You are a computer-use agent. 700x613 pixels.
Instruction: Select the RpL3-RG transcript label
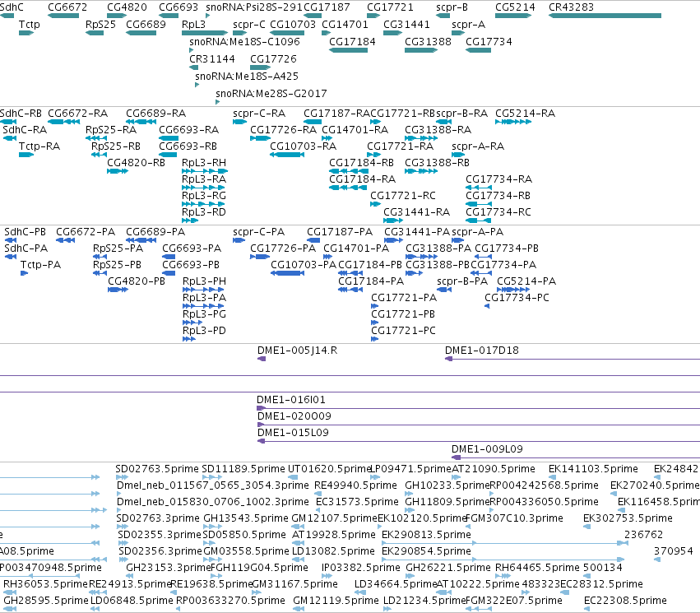coord(204,196)
